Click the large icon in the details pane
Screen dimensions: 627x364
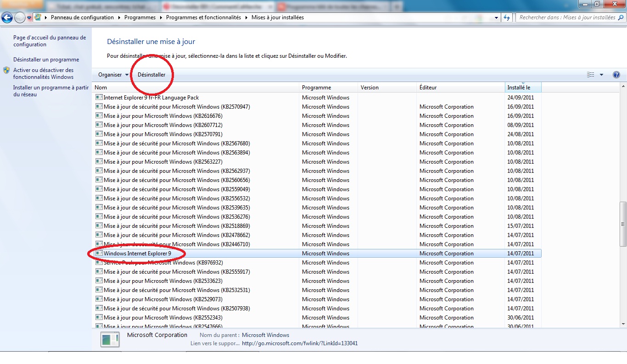point(110,339)
